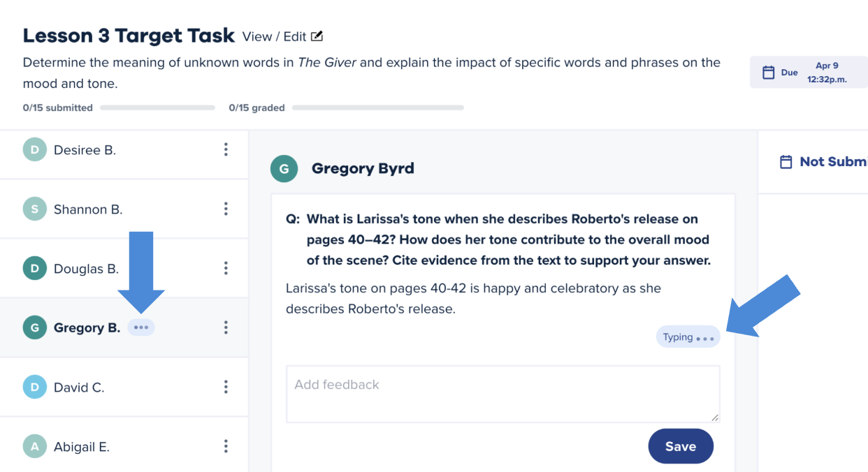Click the submitted progress bar

(157, 108)
